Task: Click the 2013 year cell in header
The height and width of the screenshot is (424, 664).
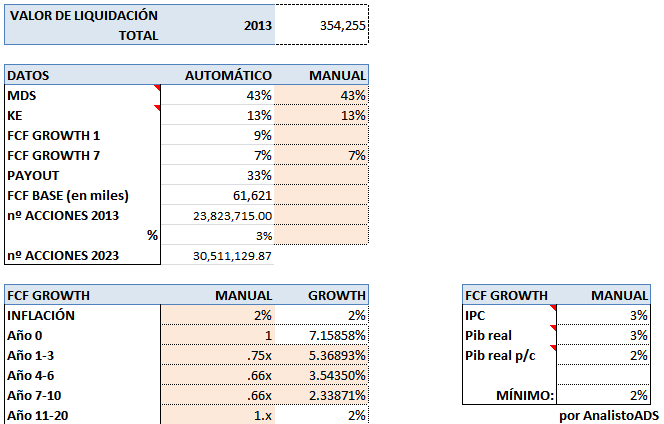Action: click(x=257, y=25)
